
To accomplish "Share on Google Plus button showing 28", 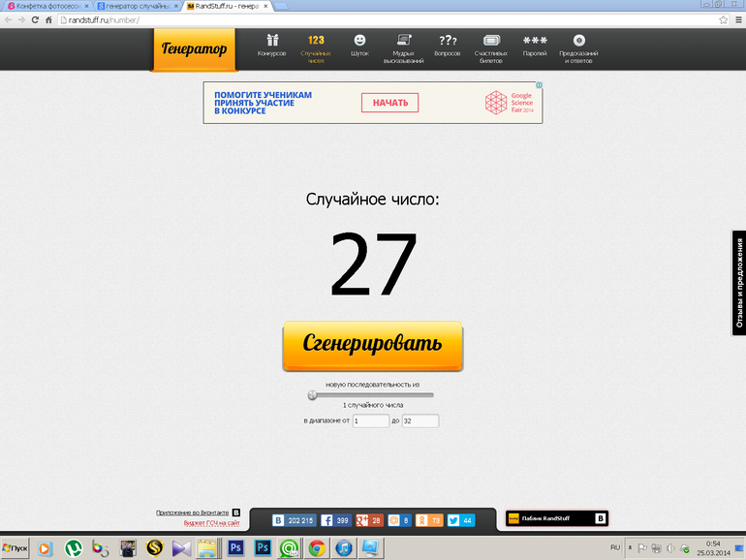I will click(369, 520).
